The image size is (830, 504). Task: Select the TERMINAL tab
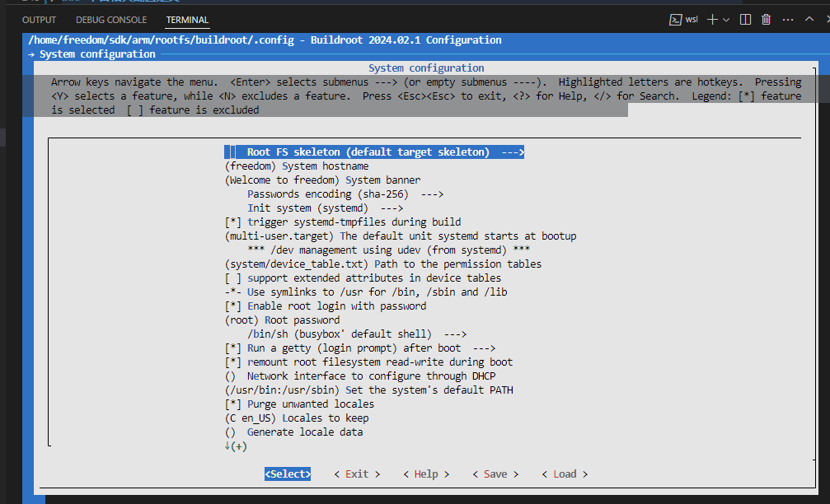coord(187,20)
